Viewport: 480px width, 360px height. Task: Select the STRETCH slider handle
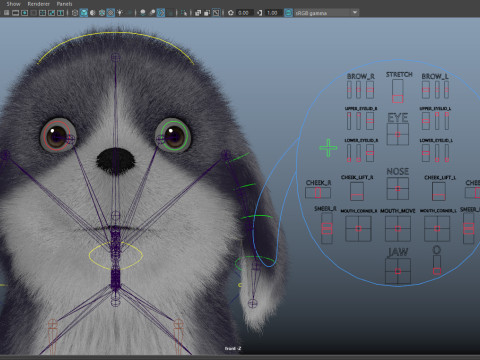tap(398, 99)
